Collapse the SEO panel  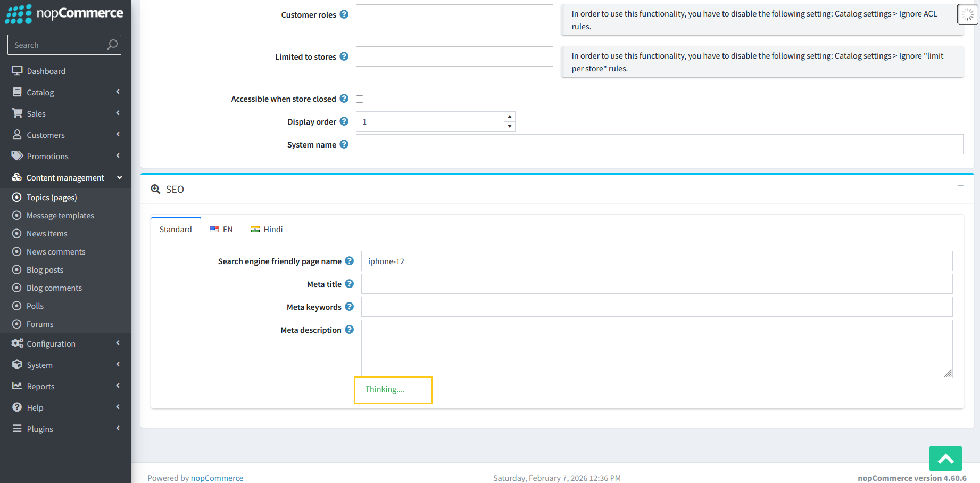(x=960, y=186)
